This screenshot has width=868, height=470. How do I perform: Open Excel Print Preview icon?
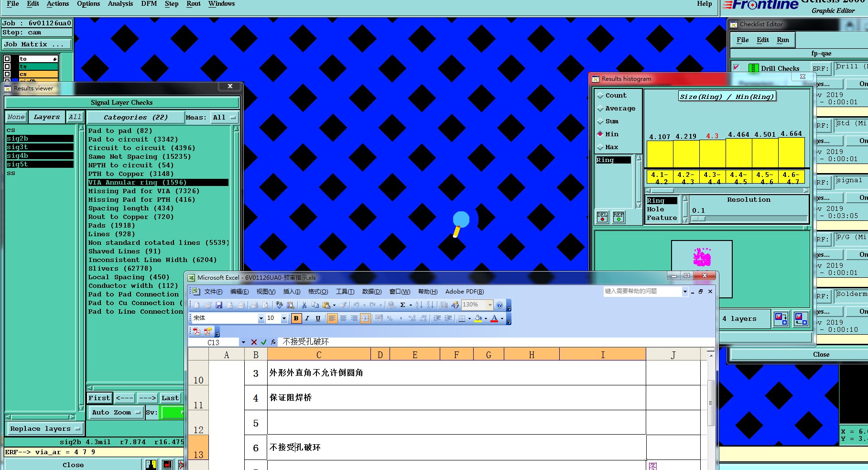coord(265,305)
